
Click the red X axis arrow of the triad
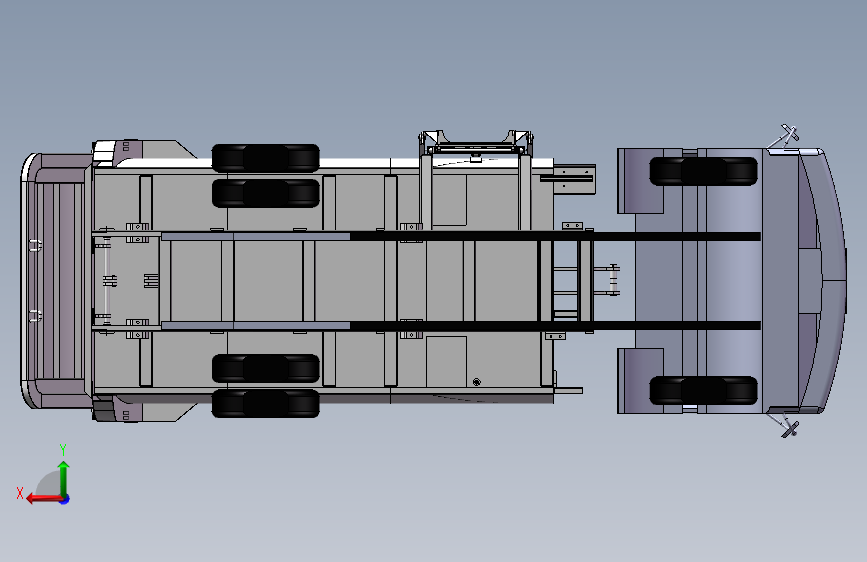pyautogui.click(x=44, y=499)
